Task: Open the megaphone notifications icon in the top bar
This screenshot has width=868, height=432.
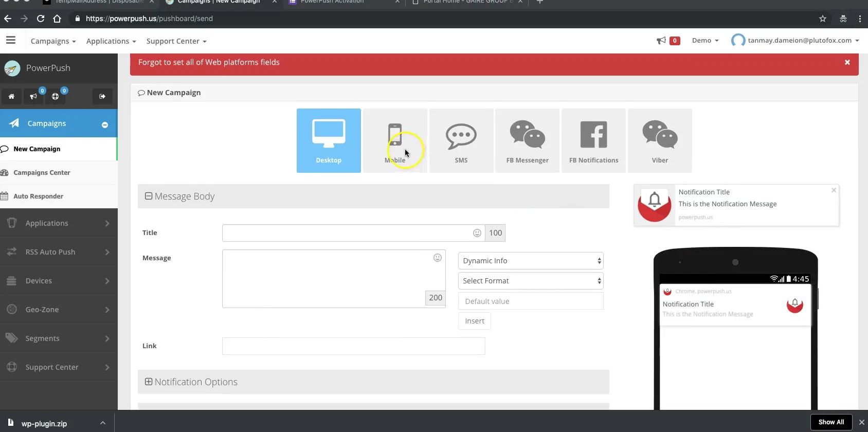Action: [661, 41]
